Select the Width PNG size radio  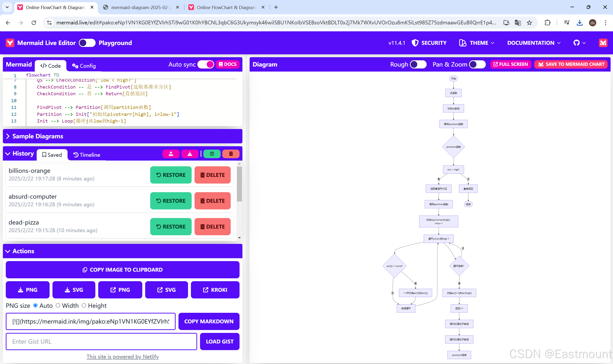pyautogui.click(x=58, y=305)
